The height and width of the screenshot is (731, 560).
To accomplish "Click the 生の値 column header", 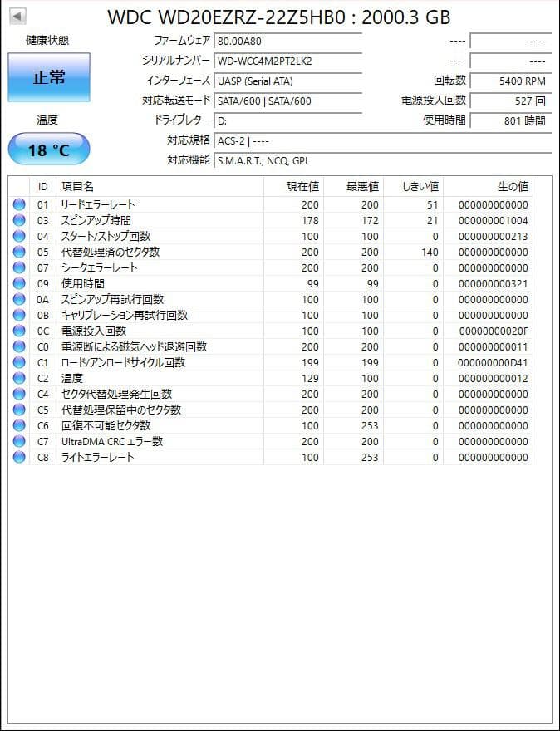I will pos(488,186).
